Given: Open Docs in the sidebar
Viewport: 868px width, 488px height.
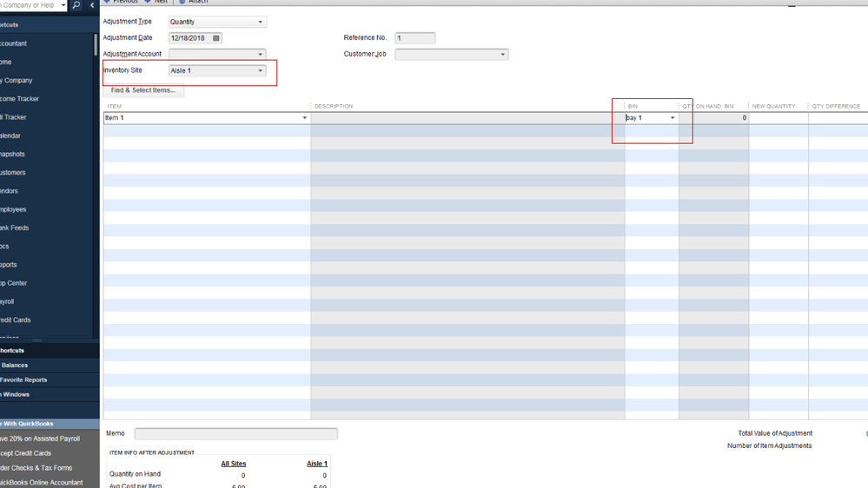Looking at the screenshot, I should click(x=4, y=247).
